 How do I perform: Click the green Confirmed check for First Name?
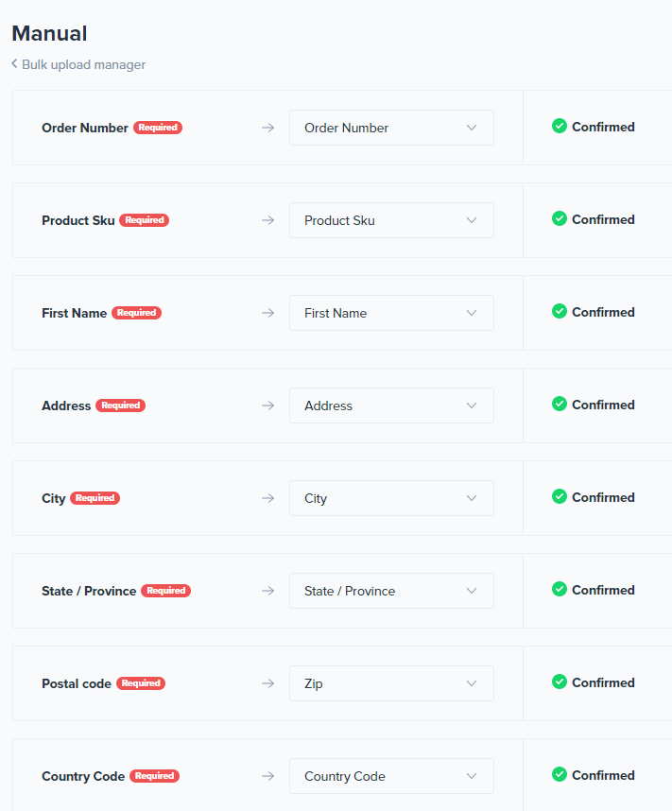point(560,311)
